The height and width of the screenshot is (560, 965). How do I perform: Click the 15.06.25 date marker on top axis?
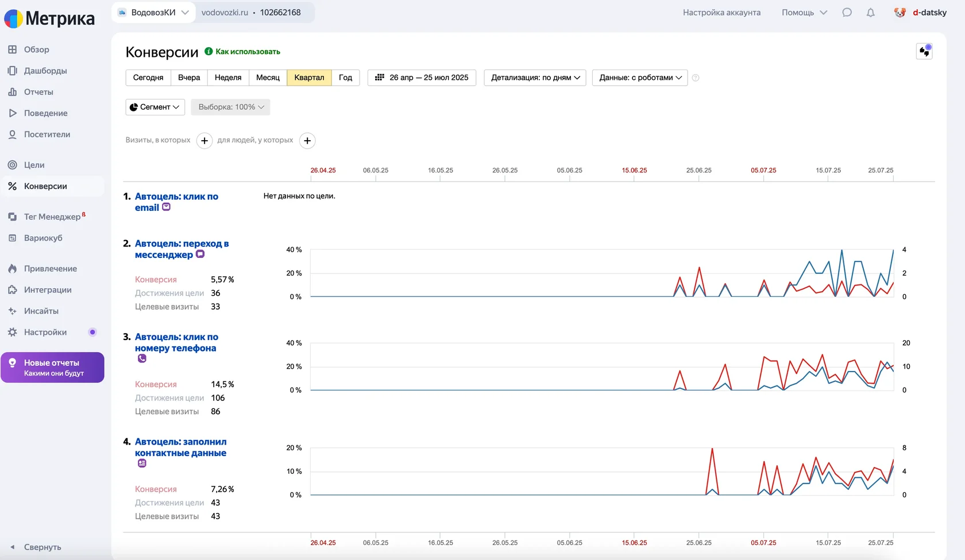click(634, 171)
